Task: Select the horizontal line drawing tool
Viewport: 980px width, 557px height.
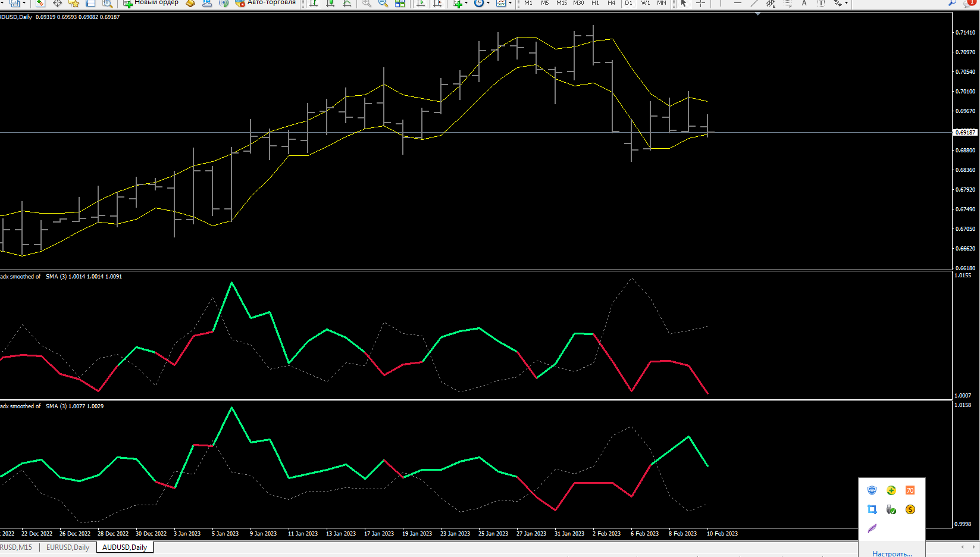Action: [737, 3]
